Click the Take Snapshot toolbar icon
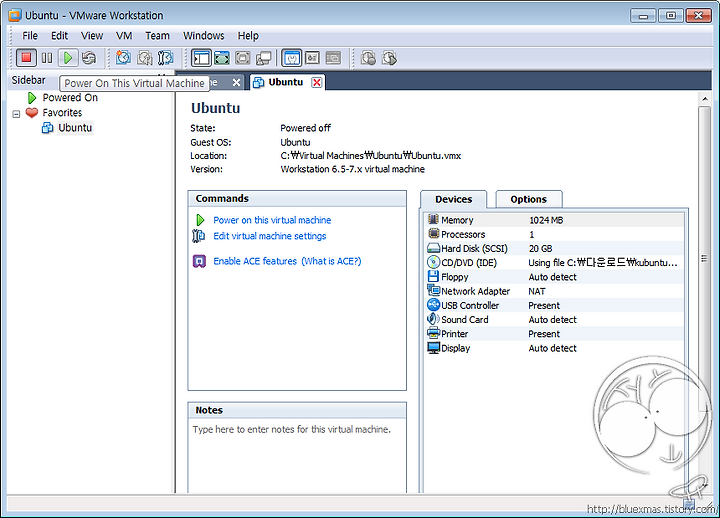 (123, 58)
